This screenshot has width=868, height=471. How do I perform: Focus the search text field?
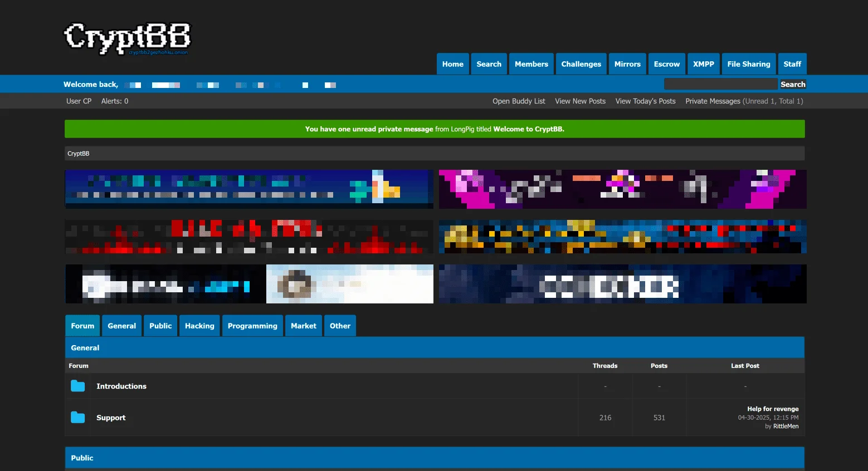tap(720, 84)
